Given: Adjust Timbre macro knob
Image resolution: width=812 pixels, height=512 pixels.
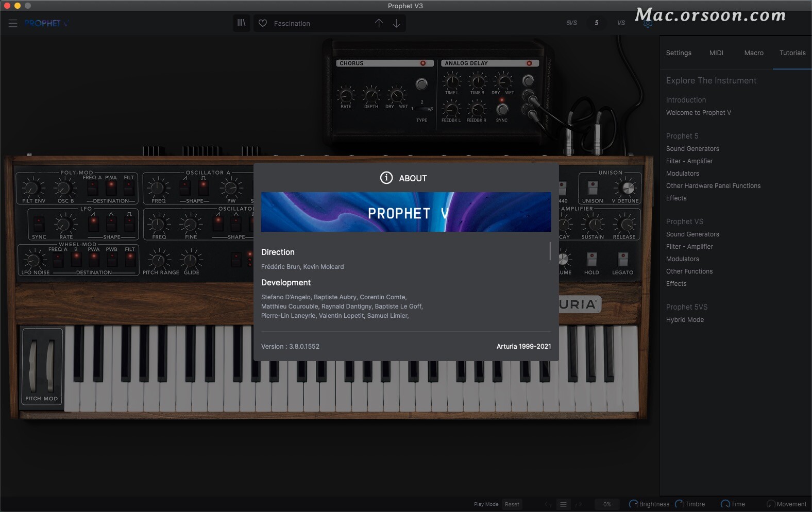Looking at the screenshot, I should click(x=680, y=504).
